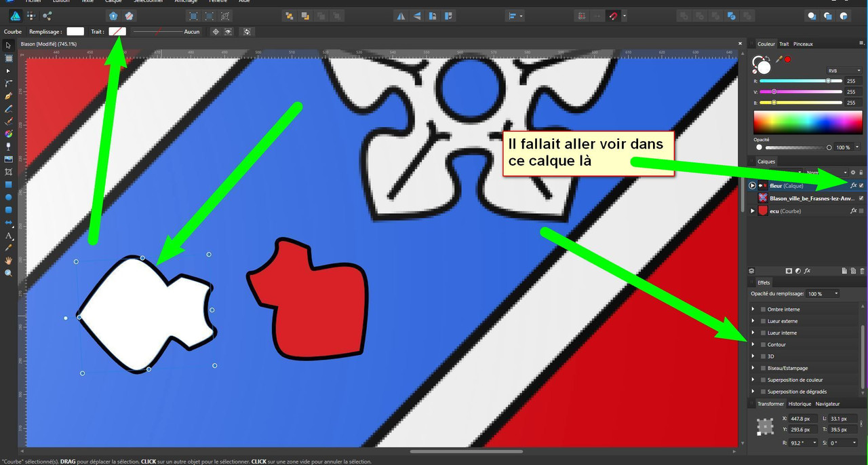Expand the ecu layer

click(x=752, y=211)
